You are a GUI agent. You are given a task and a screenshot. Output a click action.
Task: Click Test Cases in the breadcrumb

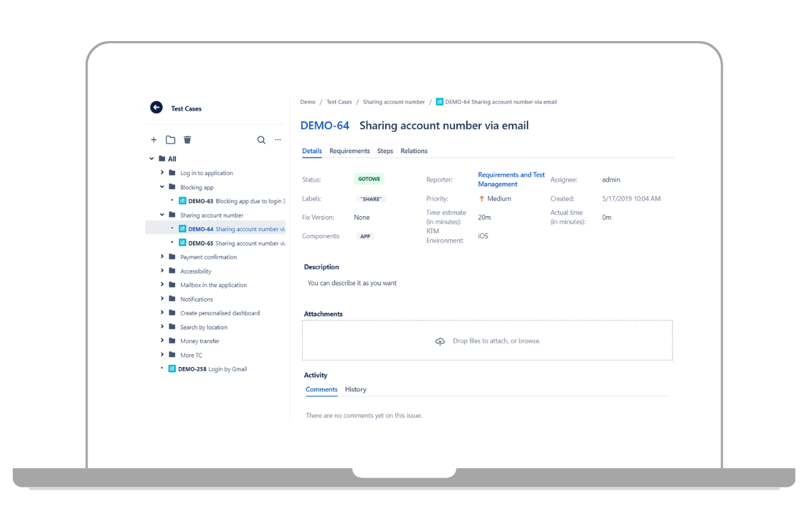[x=339, y=102]
